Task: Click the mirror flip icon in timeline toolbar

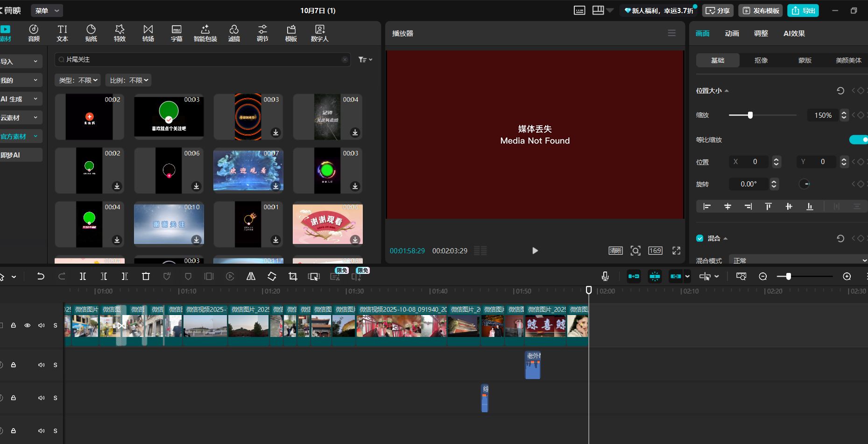Action: point(251,277)
